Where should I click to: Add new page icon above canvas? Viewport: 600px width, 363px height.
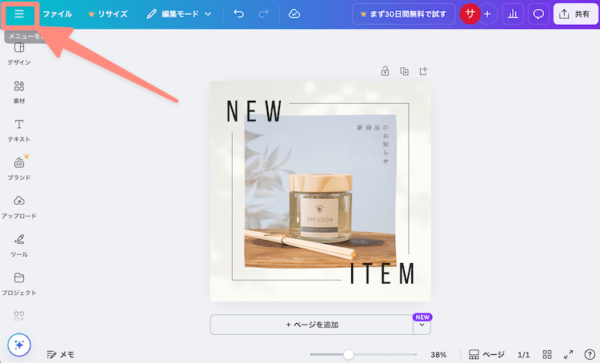click(423, 71)
